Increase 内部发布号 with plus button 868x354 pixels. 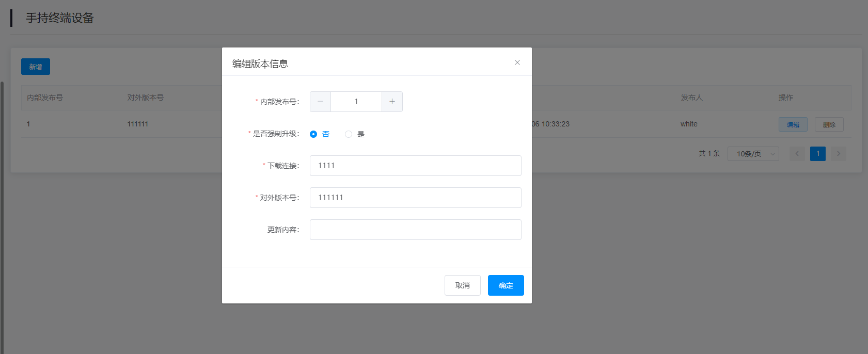pyautogui.click(x=392, y=102)
